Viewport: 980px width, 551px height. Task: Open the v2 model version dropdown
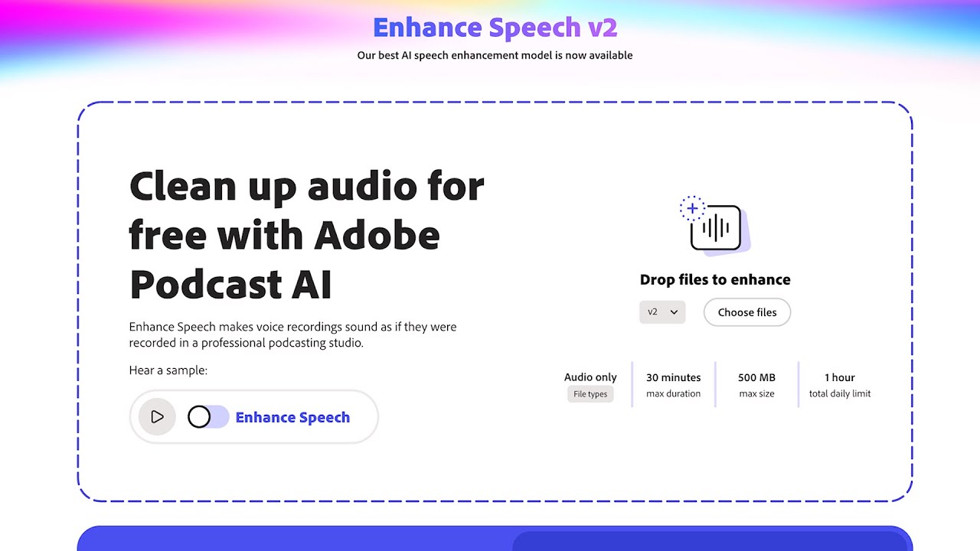pos(662,312)
